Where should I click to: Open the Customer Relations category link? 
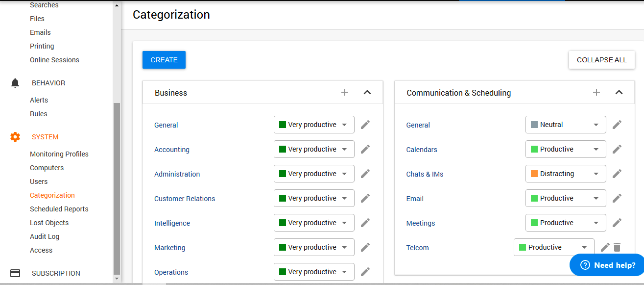click(185, 199)
